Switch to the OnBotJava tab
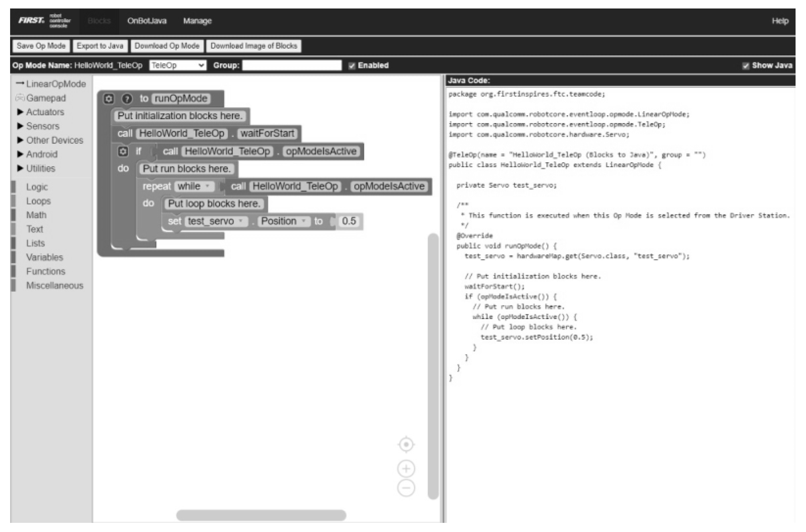806x532 pixels. (147, 21)
